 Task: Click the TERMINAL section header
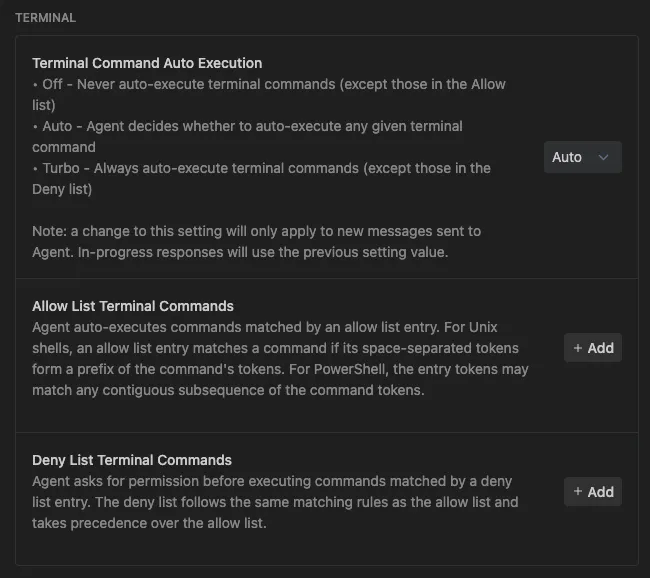tap(45, 18)
